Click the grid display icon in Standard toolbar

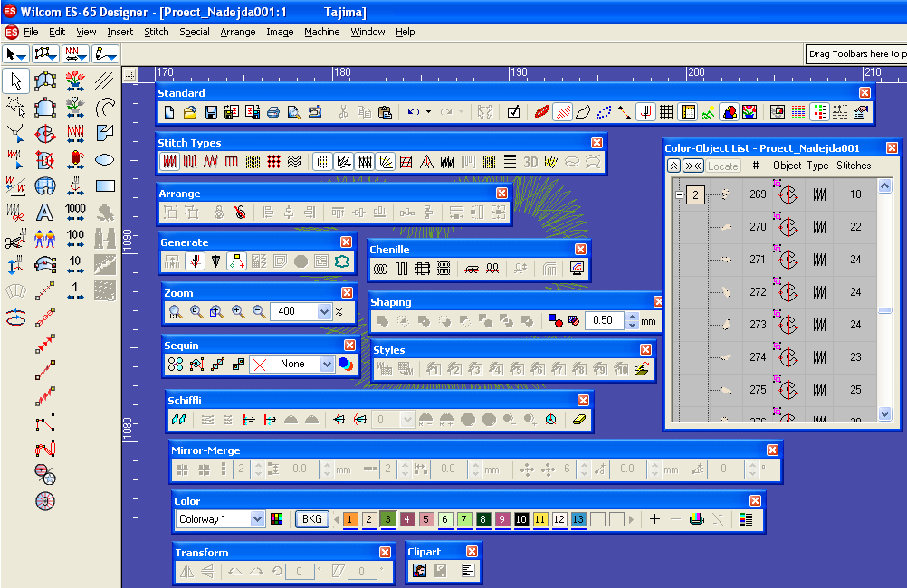click(x=666, y=112)
